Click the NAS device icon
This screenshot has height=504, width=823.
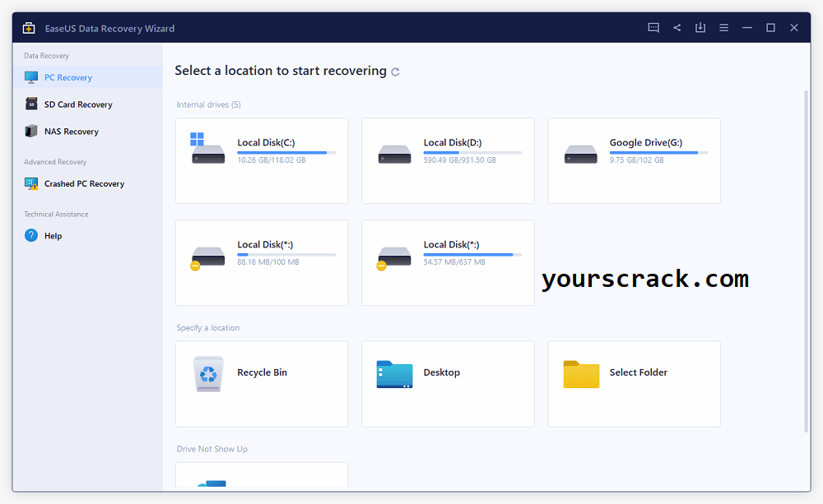31,131
